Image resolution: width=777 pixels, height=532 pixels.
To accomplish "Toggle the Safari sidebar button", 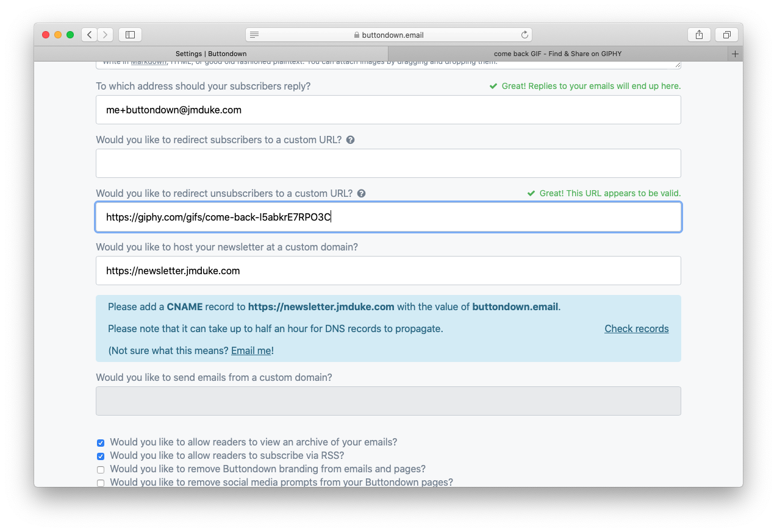I will click(x=130, y=35).
